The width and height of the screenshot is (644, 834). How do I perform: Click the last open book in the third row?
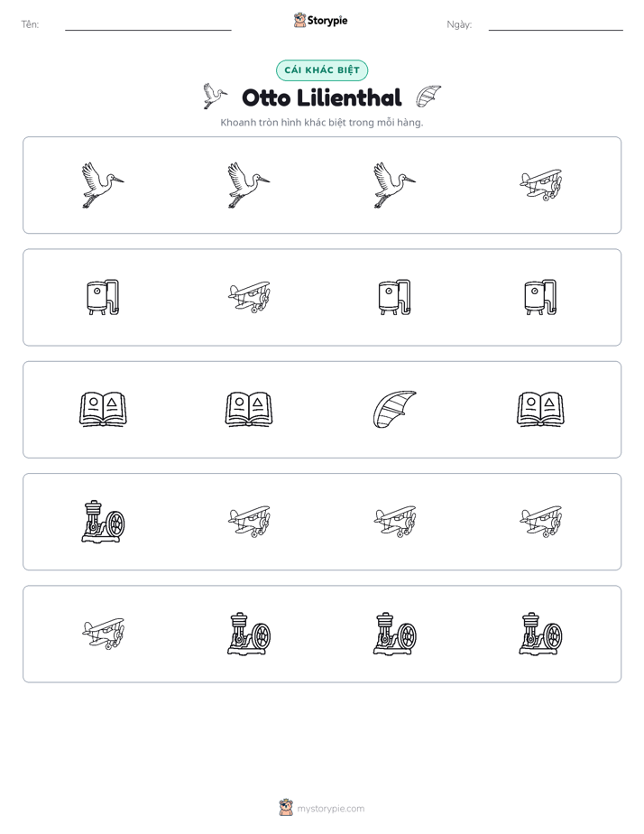541,410
